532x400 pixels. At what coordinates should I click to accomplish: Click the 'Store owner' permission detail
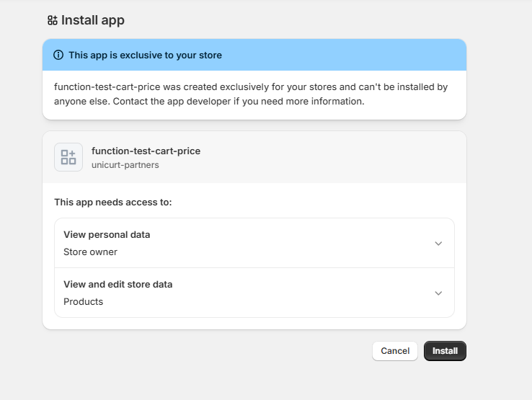[x=90, y=252]
